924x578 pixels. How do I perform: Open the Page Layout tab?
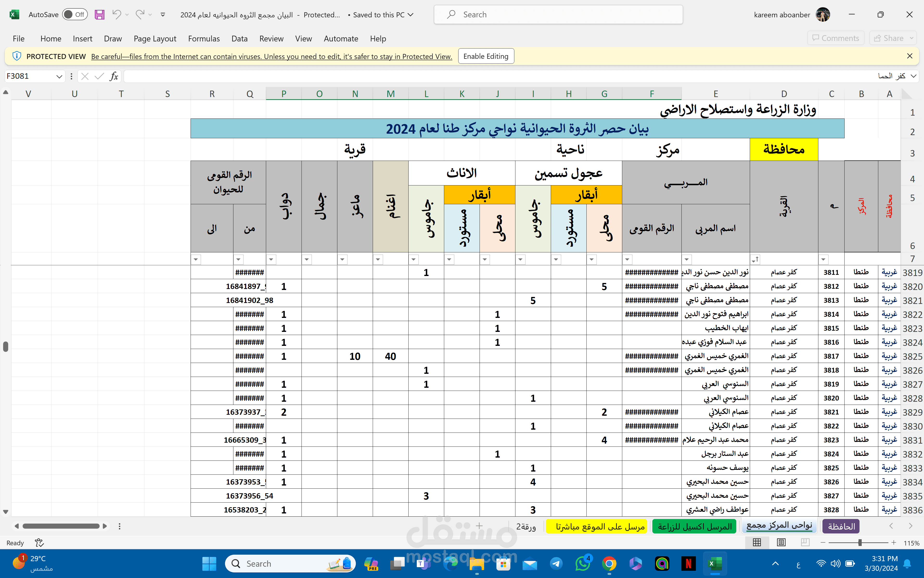155,39
